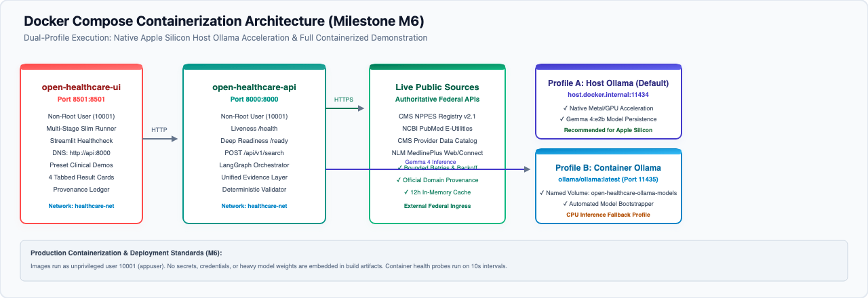Click the host.docker.internal:11434 address
The image size is (868, 298).
[608, 95]
